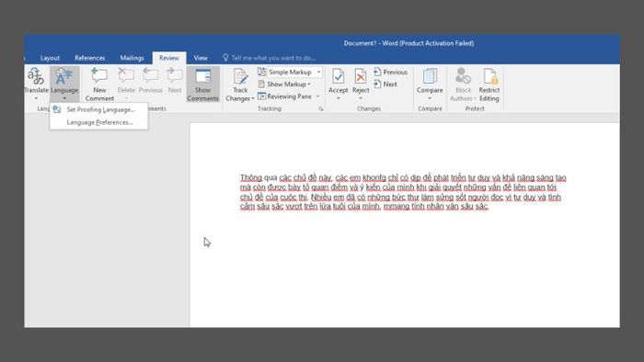Open the Layout tab

point(50,58)
